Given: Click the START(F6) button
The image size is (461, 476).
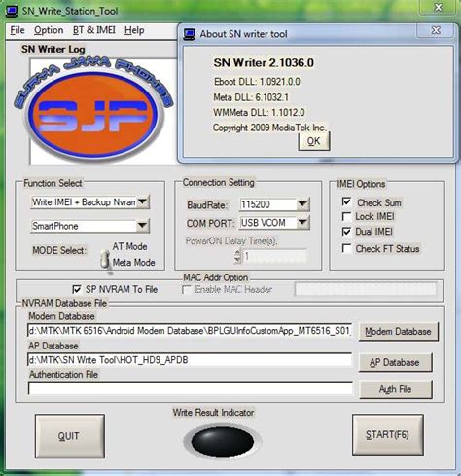Looking at the screenshot, I should [x=388, y=434].
